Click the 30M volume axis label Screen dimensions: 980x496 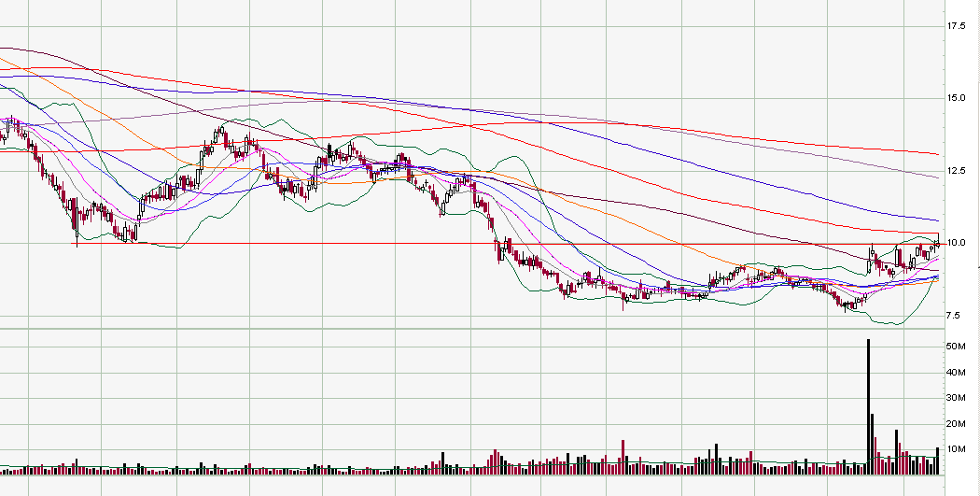pyautogui.click(x=958, y=399)
